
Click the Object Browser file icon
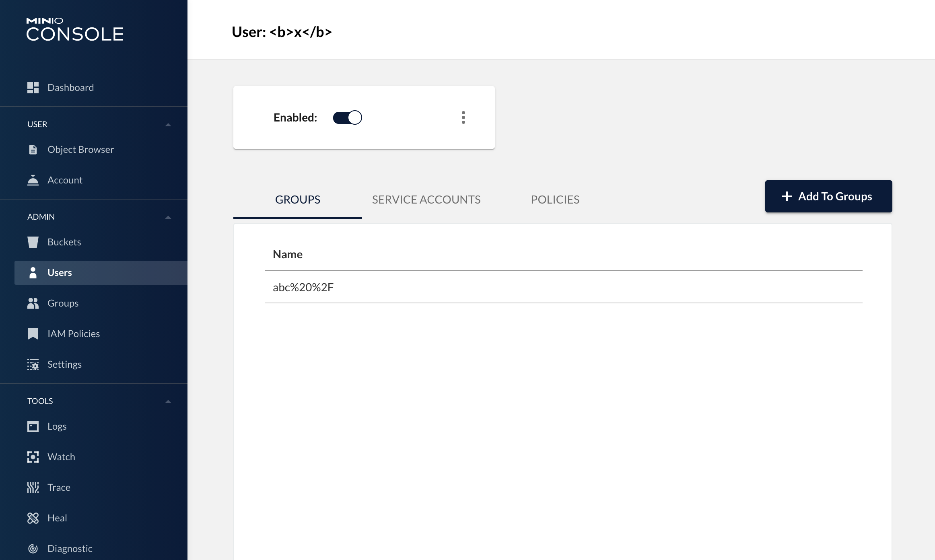(x=33, y=150)
